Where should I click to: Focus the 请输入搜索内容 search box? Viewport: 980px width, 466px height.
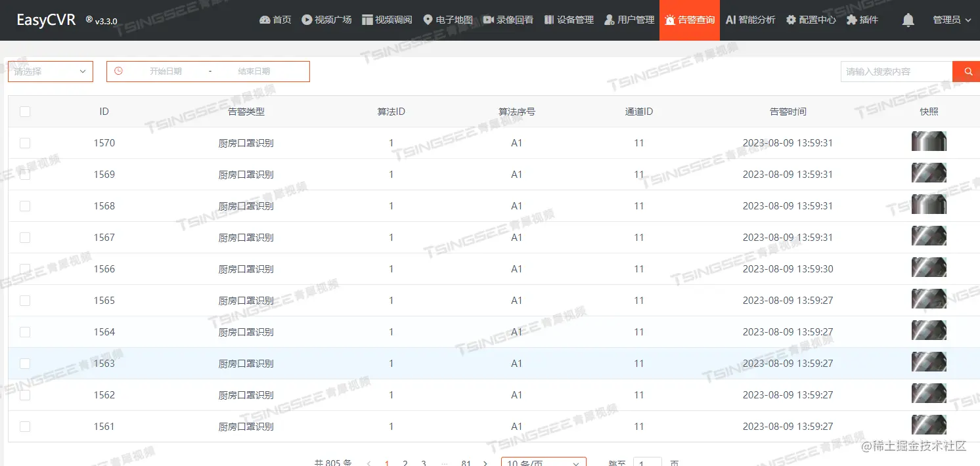pyautogui.click(x=897, y=72)
